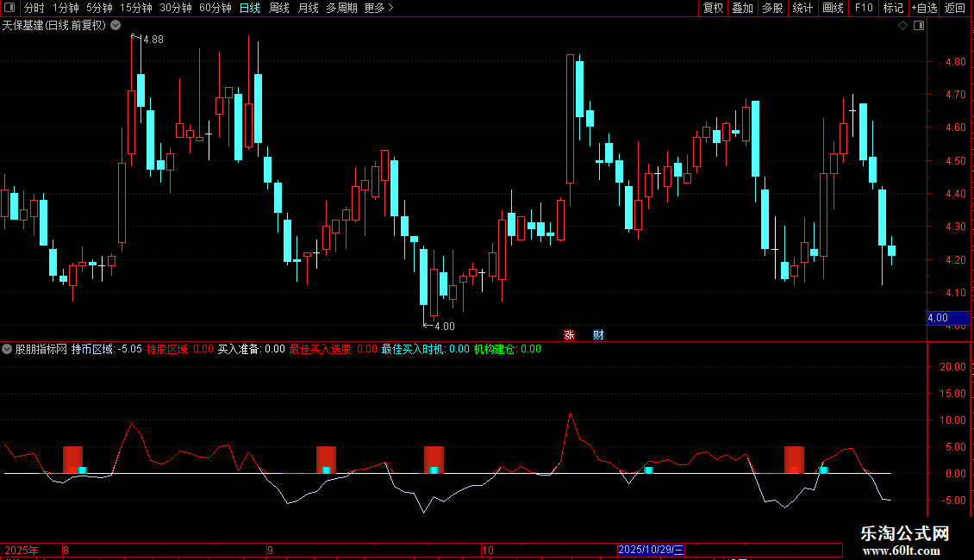
Task: Click the month 8 timeline label
Action: tap(66, 550)
